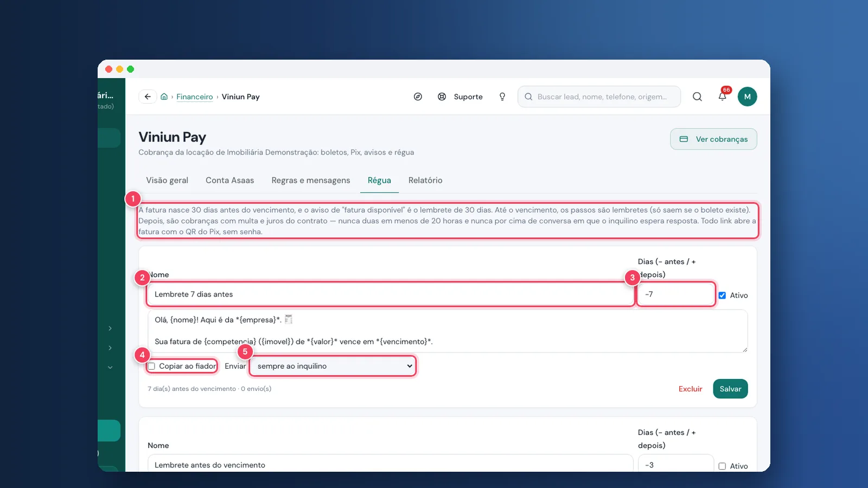The height and width of the screenshot is (488, 868).
Task: Open the home icon in breadcrumb
Action: (164, 97)
